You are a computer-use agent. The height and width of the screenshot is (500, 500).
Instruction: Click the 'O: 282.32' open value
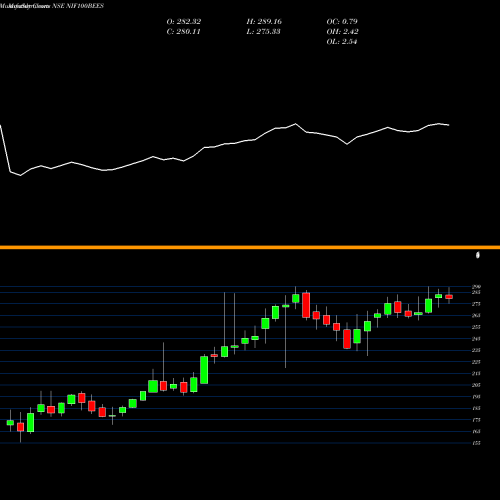pos(184,22)
